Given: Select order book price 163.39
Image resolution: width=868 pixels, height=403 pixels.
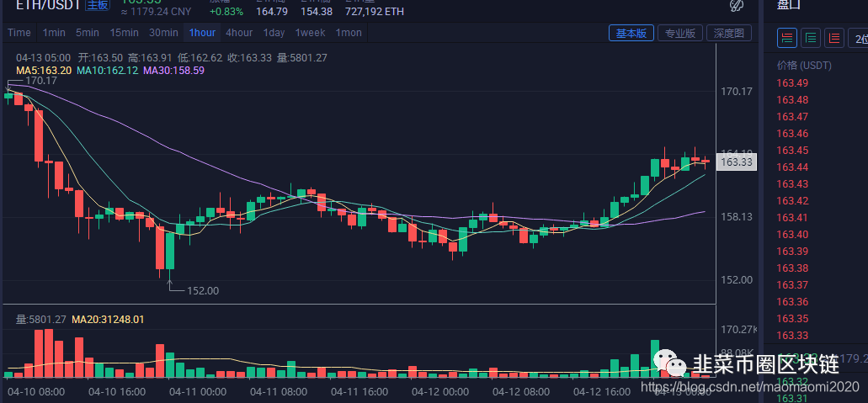Looking at the screenshot, I should pos(792,252).
